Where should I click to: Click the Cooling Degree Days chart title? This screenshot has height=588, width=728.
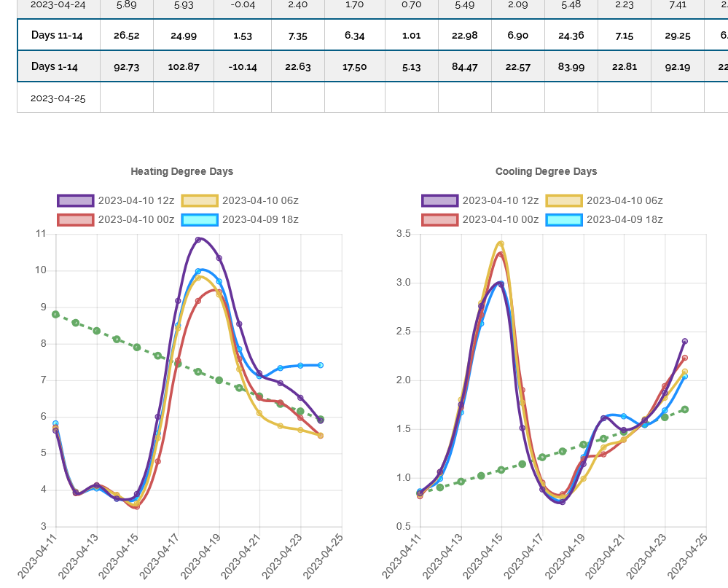coord(546,172)
